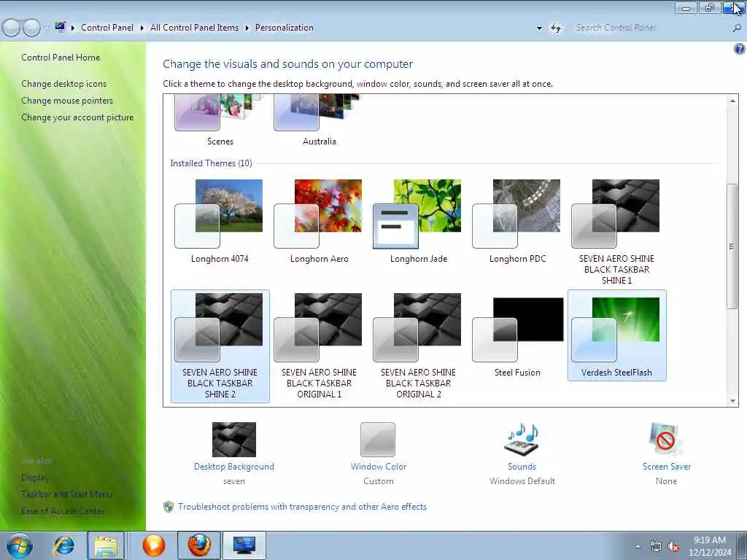
Task: Click the computer icon in address bar
Action: pos(60,27)
